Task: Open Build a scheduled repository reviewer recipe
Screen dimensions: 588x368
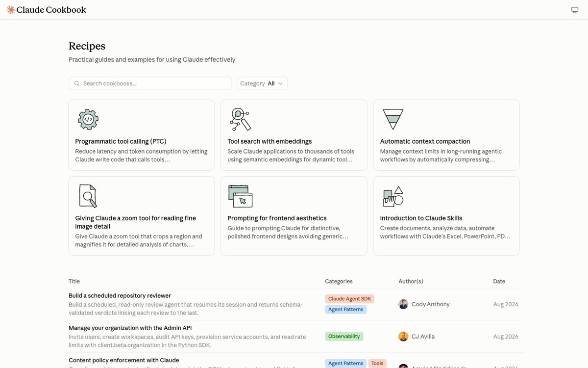Action: (x=120, y=296)
